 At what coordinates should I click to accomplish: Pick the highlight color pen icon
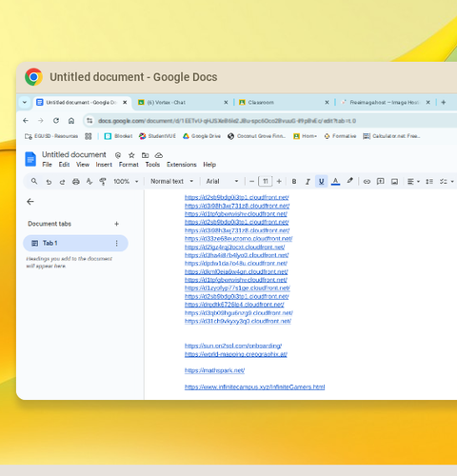[x=349, y=181]
